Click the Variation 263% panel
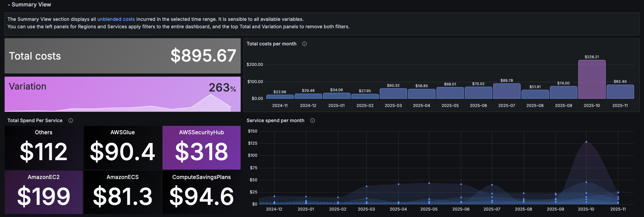This screenshot has width=644, height=217. coord(122,94)
